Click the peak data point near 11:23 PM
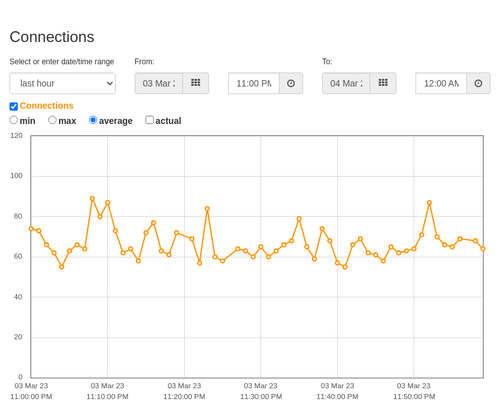The image size is (500, 403). click(x=207, y=209)
